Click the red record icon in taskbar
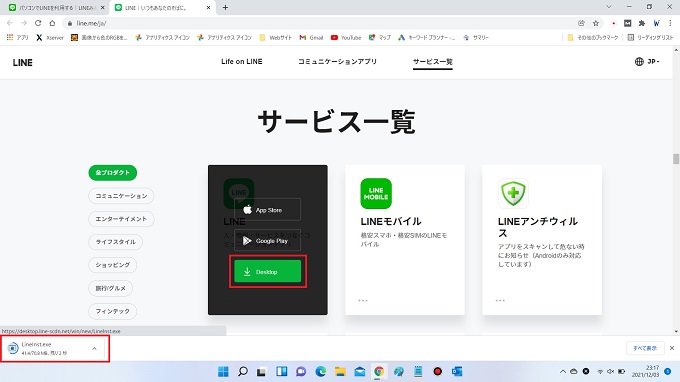This screenshot has width=680, height=382. [x=438, y=372]
